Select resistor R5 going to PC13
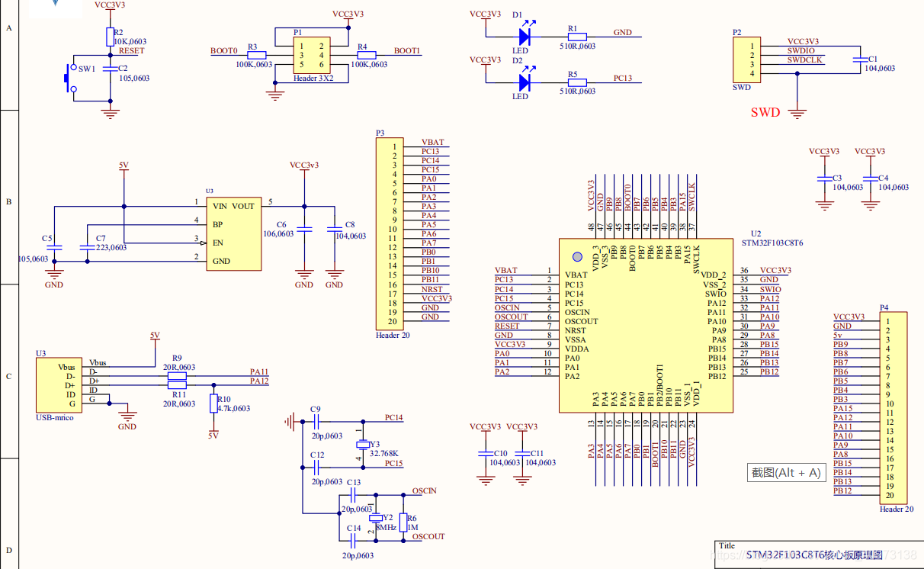Image resolution: width=924 pixels, height=569 pixels. [577, 82]
